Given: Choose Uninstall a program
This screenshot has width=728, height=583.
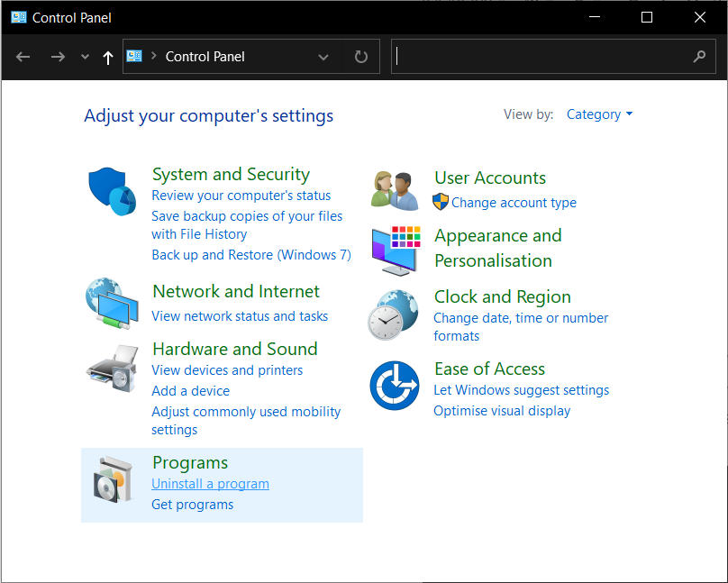Looking at the screenshot, I should pos(210,484).
